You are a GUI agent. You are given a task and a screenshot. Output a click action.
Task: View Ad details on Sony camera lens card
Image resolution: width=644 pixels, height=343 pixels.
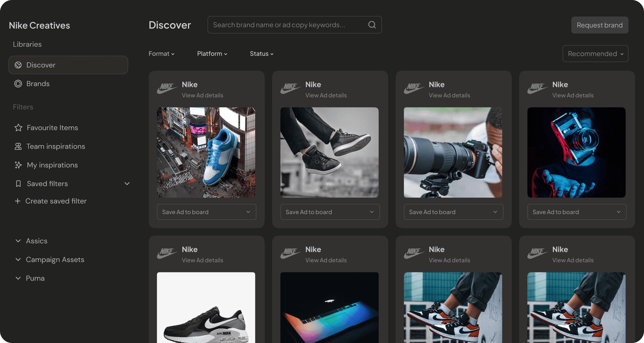pos(449,95)
